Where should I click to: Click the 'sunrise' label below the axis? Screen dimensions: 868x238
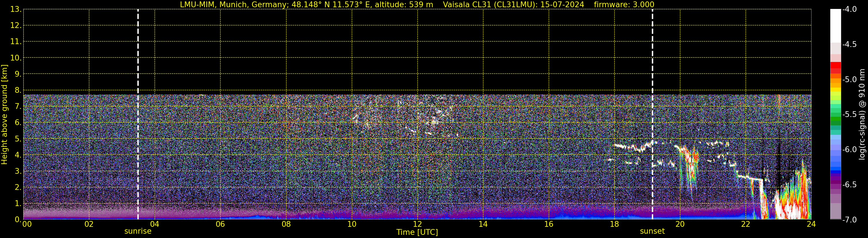(138, 231)
